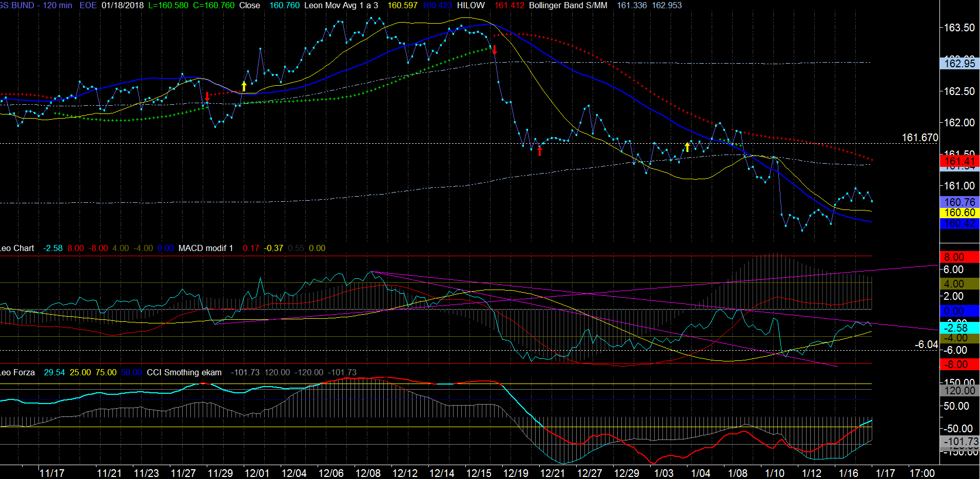Select the L=160.580 low value
Image resolution: width=980 pixels, height=479 pixels.
point(168,5)
